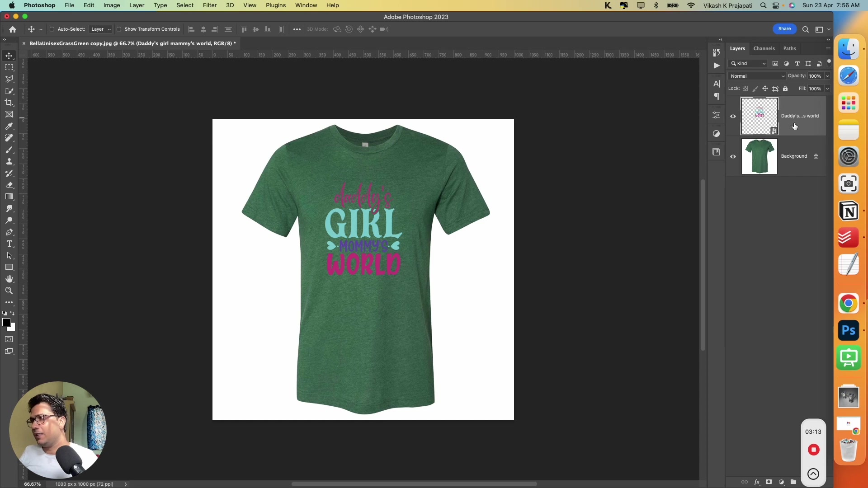Click the foreground color swatch
The width and height of the screenshot is (868, 488).
click(7, 323)
